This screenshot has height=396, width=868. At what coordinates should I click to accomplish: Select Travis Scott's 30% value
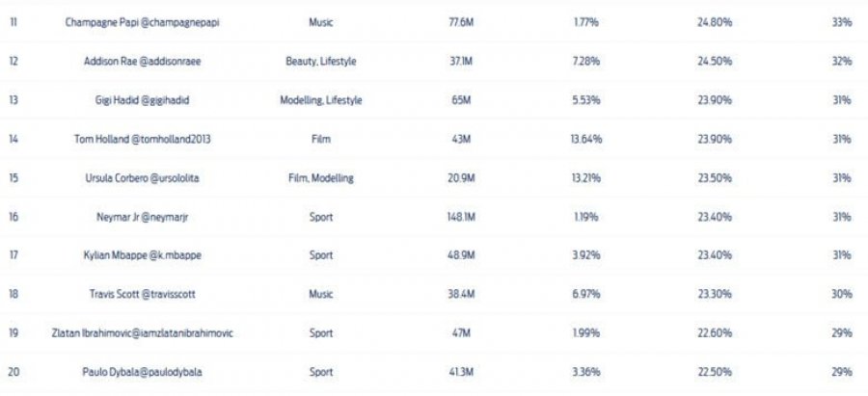tap(842, 294)
